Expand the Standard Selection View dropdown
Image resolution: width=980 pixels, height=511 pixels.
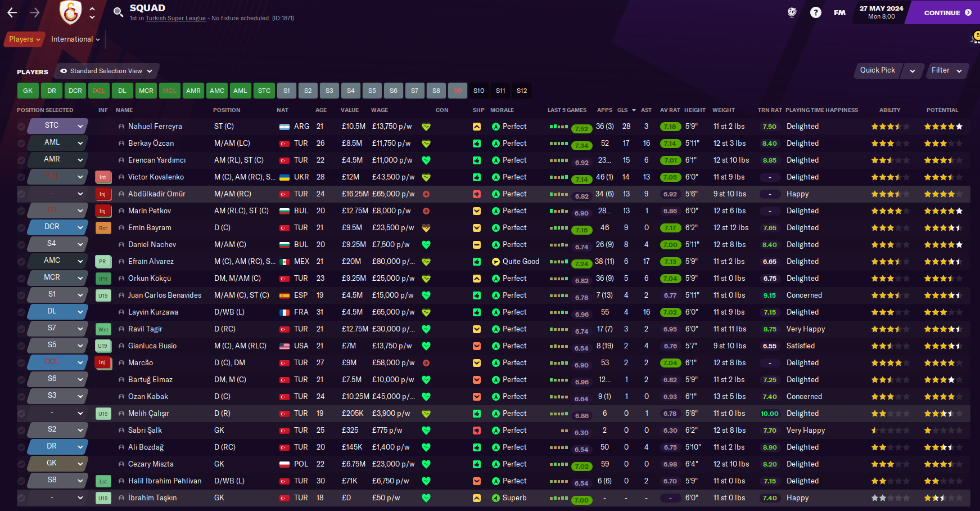pyautogui.click(x=106, y=71)
